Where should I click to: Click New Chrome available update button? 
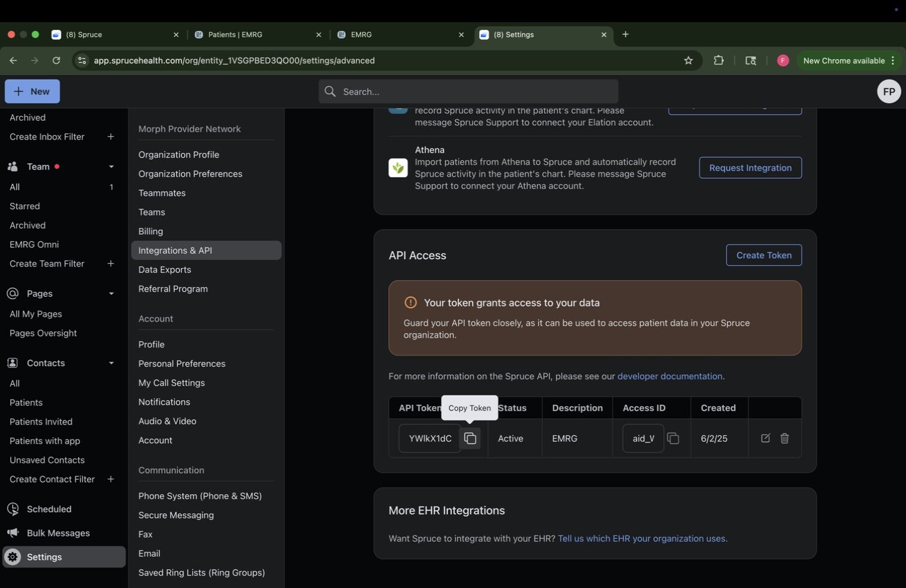point(849,60)
